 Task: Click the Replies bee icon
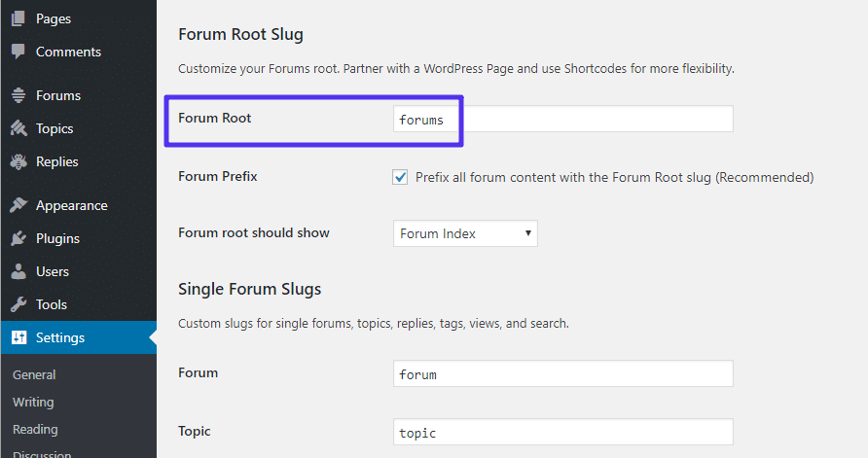point(18,161)
